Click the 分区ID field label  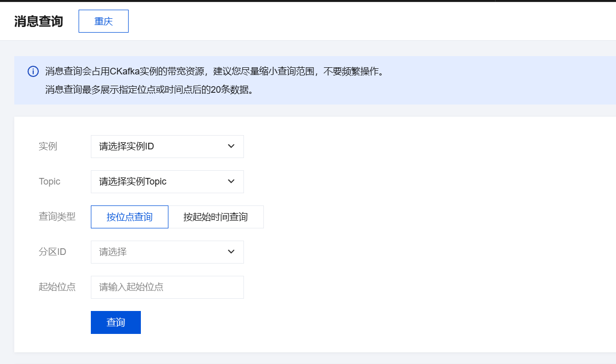[53, 252]
